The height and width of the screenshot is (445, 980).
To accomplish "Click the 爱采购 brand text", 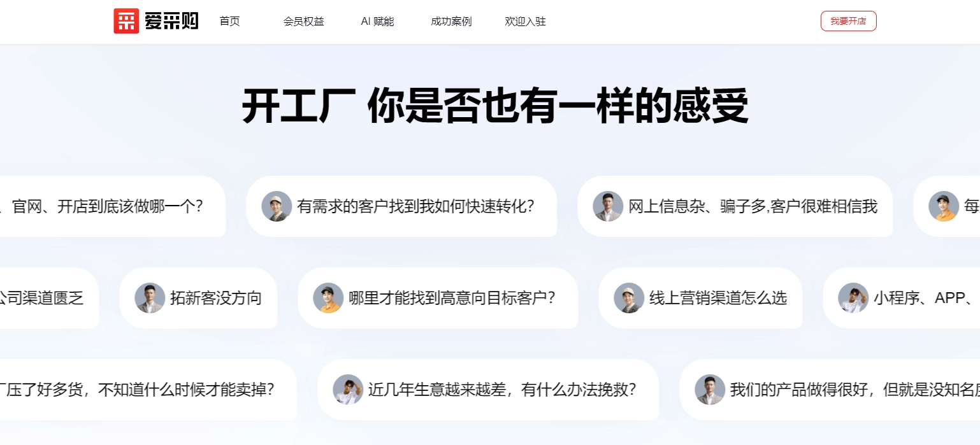I will click(171, 21).
